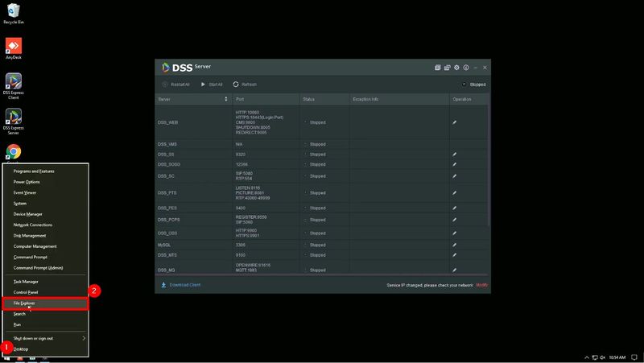Click the network icon in system tray
The width and height of the screenshot is (644, 363).
(595, 357)
